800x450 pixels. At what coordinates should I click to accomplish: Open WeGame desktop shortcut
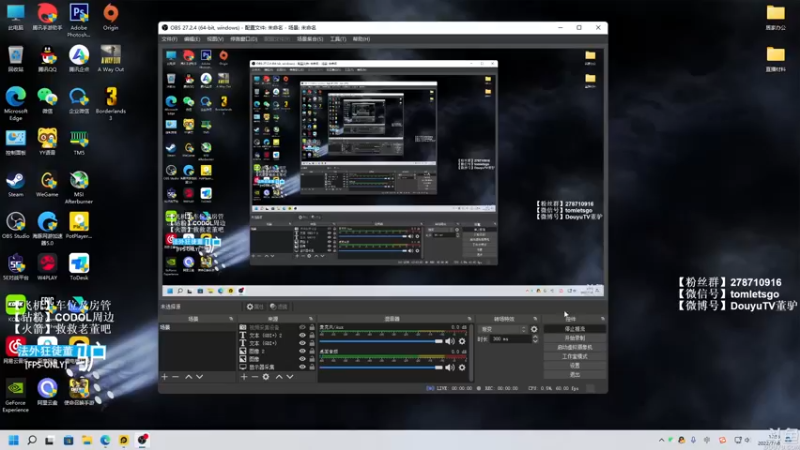pos(47,184)
